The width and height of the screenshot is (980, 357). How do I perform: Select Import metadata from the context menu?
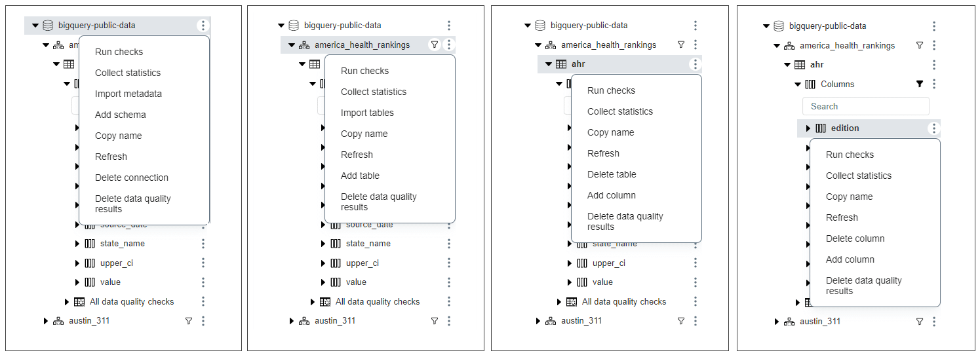[x=128, y=94]
